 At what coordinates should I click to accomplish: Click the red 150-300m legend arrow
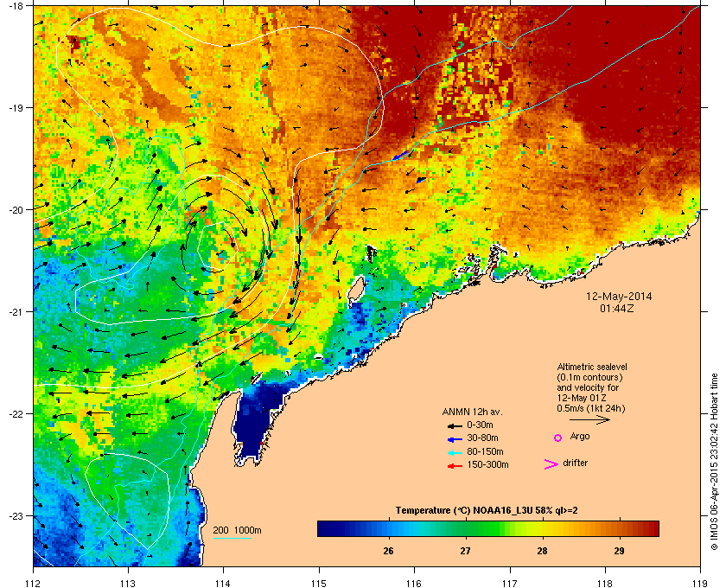click(455, 466)
